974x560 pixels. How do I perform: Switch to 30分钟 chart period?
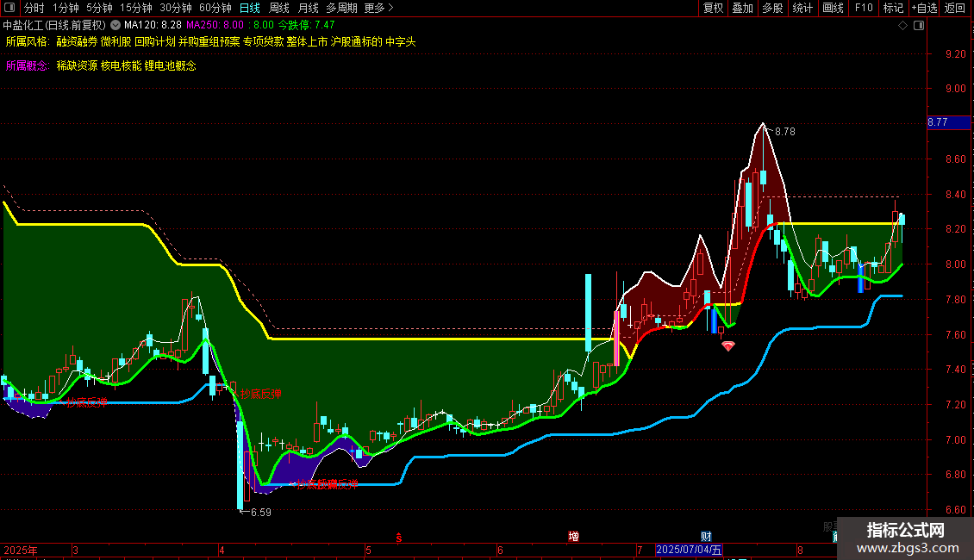pos(176,8)
